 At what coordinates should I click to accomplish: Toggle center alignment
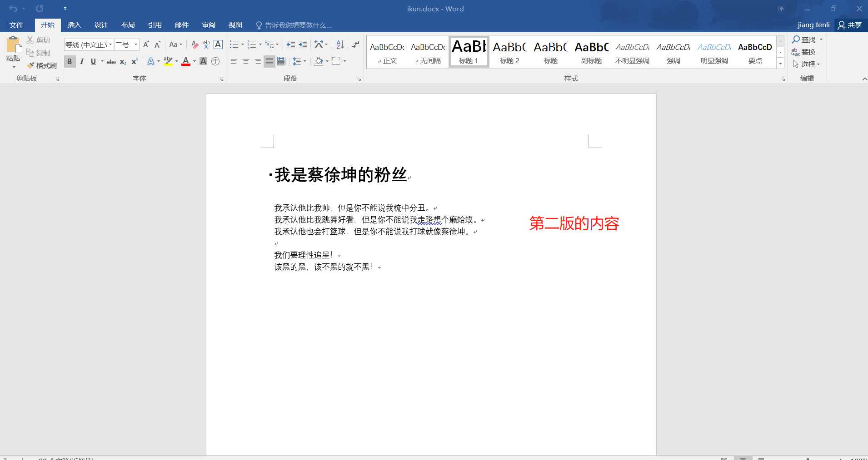click(246, 61)
